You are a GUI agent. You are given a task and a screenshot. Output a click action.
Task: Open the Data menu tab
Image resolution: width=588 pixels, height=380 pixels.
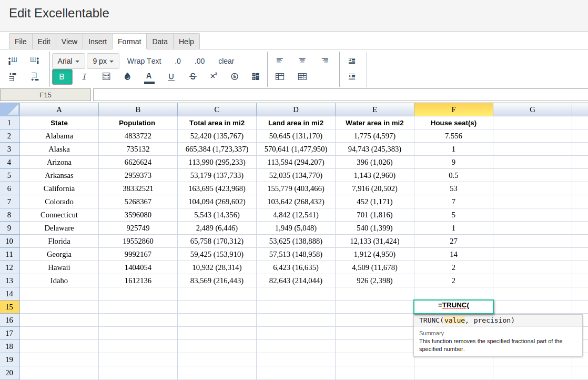coord(160,42)
